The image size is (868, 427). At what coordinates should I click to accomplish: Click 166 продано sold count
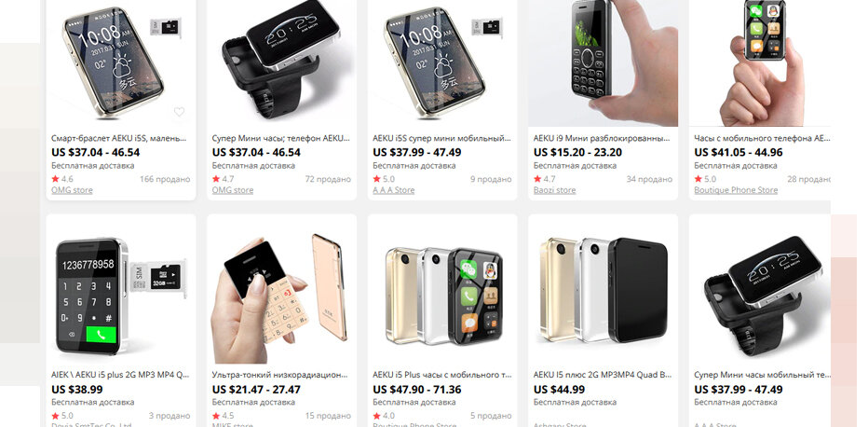[x=165, y=179]
